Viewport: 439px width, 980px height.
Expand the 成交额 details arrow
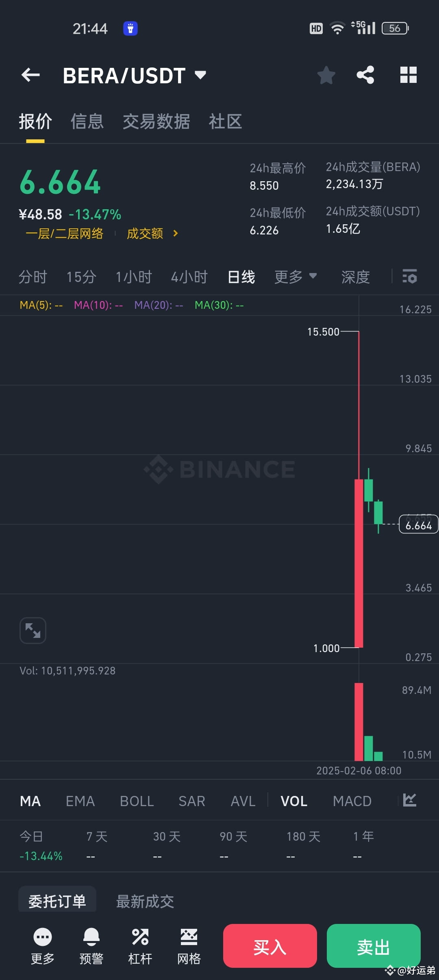(x=176, y=234)
